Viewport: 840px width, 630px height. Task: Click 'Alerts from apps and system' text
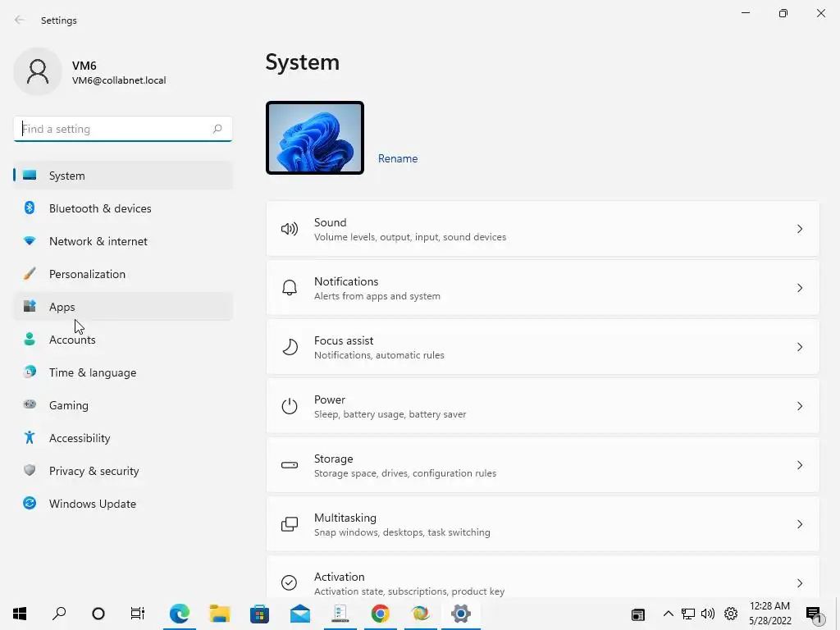click(x=377, y=295)
